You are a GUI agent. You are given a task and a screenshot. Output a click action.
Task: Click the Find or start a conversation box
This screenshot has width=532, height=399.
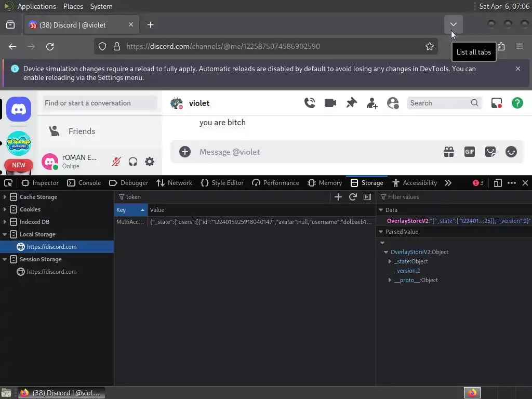pos(100,103)
